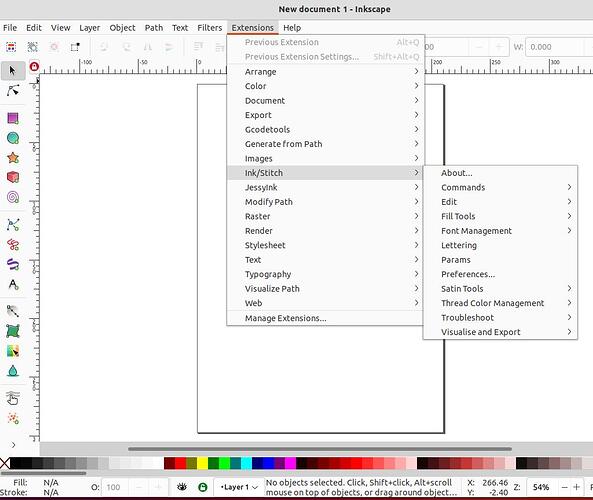Select the Mesh gradient tool
593x500 pixels.
point(13,331)
